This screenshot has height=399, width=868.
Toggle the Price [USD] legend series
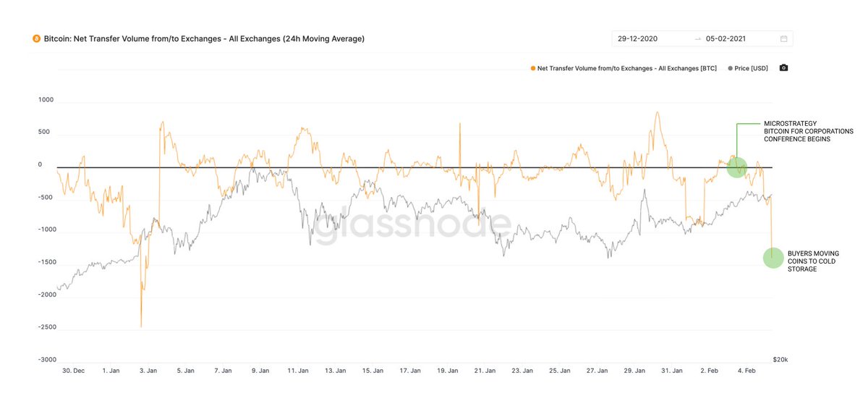click(746, 68)
